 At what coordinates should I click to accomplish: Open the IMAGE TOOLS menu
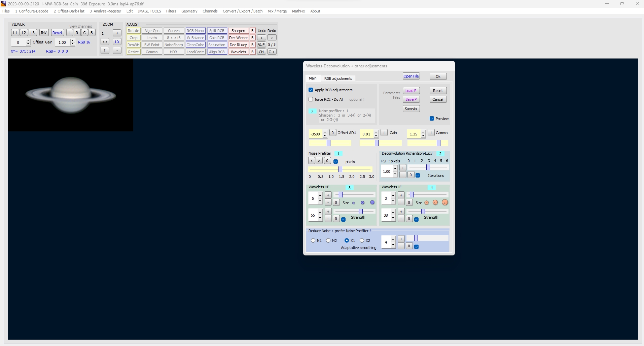click(149, 11)
